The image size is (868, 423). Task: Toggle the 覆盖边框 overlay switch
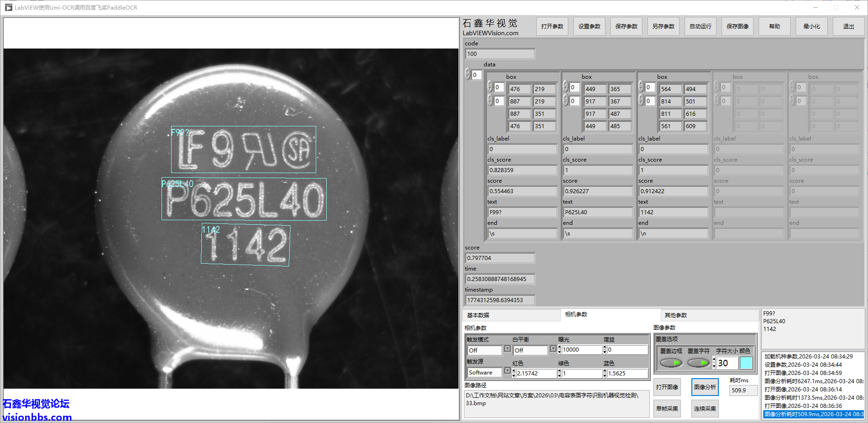671,363
